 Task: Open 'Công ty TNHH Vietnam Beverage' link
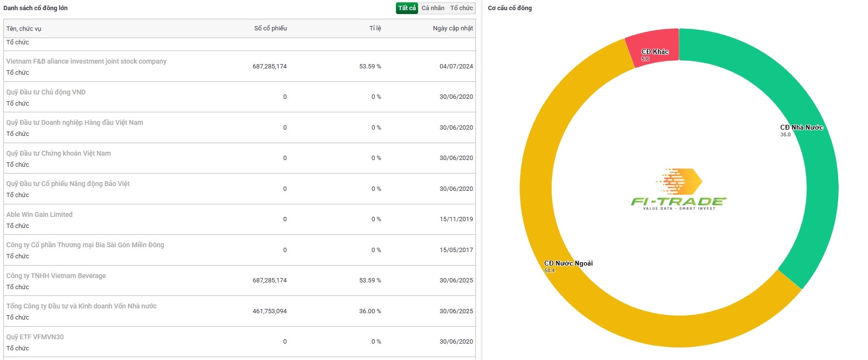pyautogui.click(x=56, y=276)
